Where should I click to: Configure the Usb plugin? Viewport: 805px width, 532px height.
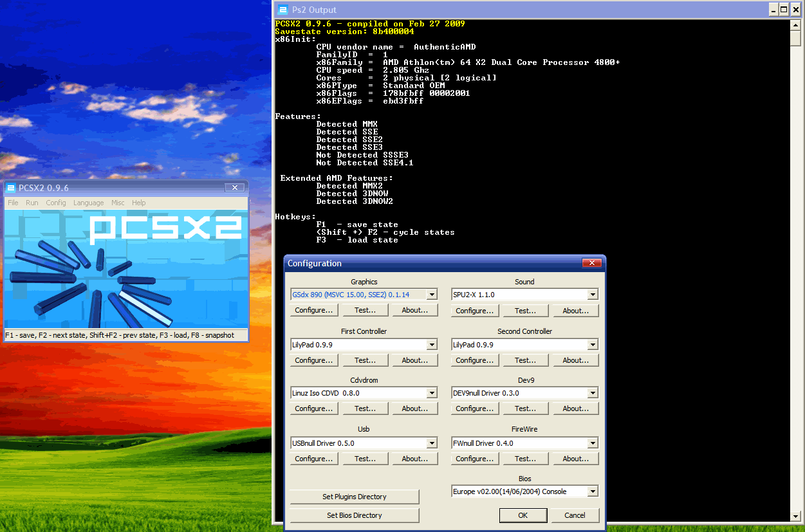tap(314, 459)
